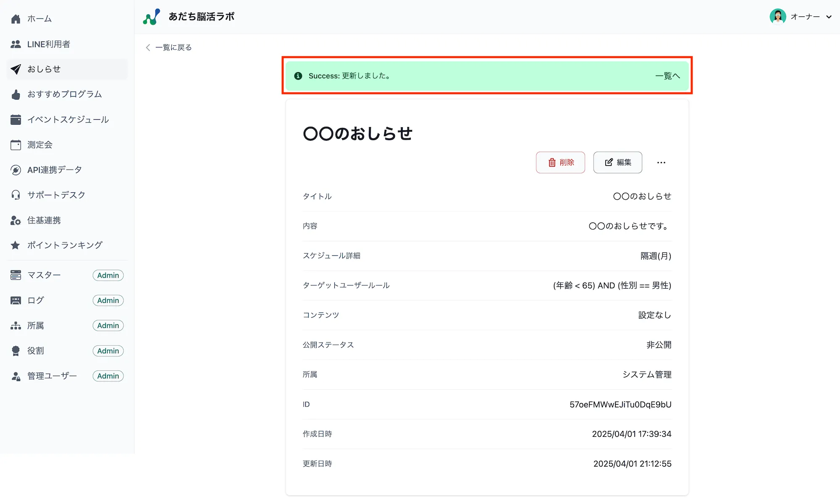Viewport: 840px width, 504px height.
Task: Click the paper plane おしらせ icon
Action: (x=16, y=69)
